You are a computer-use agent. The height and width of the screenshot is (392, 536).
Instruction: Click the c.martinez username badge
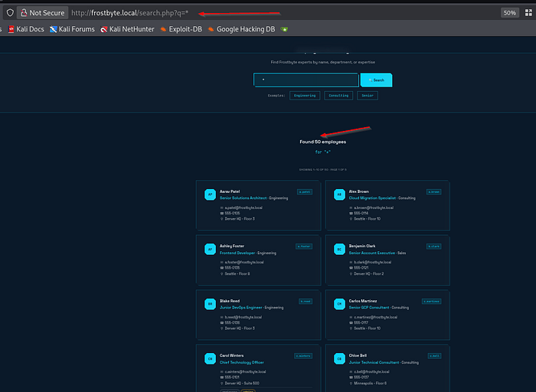[x=432, y=301]
